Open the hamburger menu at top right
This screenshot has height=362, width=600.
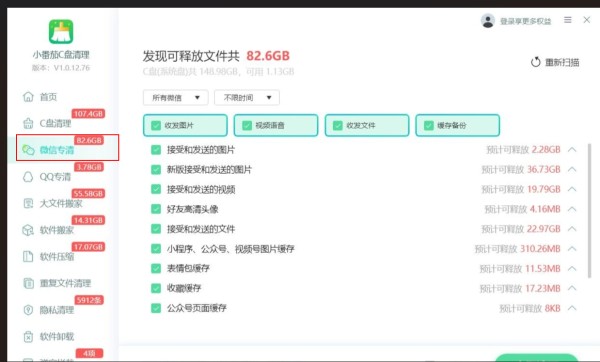[x=567, y=20]
